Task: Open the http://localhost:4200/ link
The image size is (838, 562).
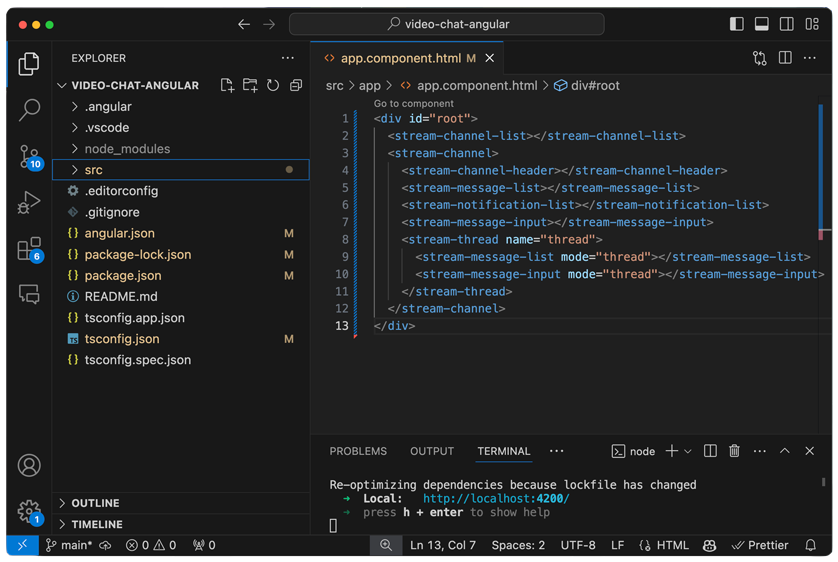Action: click(x=496, y=499)
